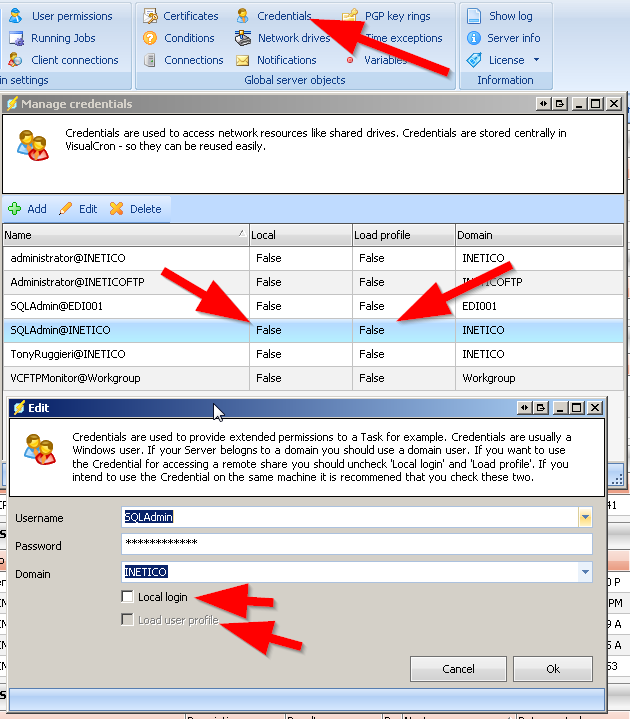The image size is (631, 720).
Task: Click into the Password field
Action: tap(355, 545)
